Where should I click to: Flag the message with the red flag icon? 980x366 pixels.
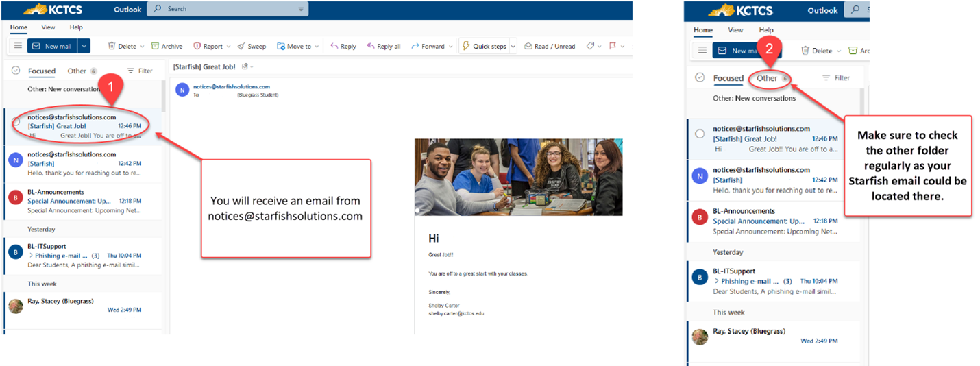tap(613, 46)
